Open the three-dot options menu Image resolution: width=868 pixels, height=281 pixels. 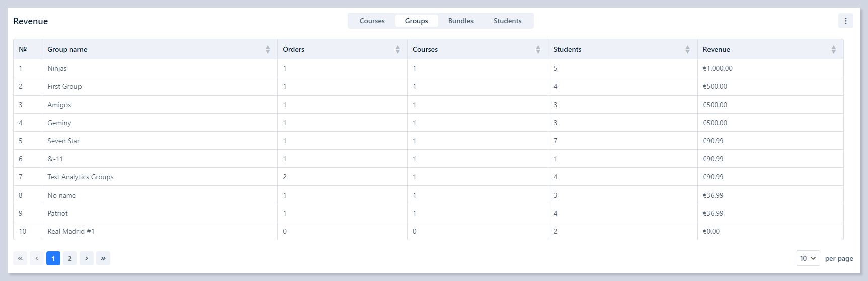coord(845,21)
